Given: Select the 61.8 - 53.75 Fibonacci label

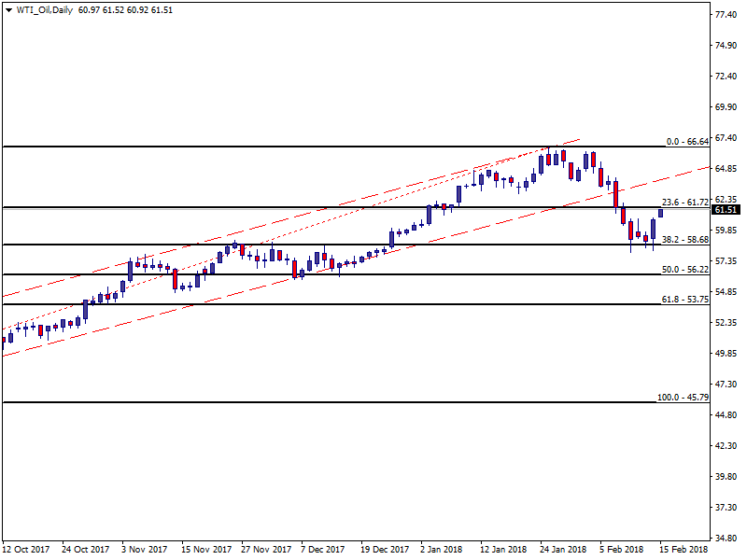Looking at the screenshot, I should 685,300.
